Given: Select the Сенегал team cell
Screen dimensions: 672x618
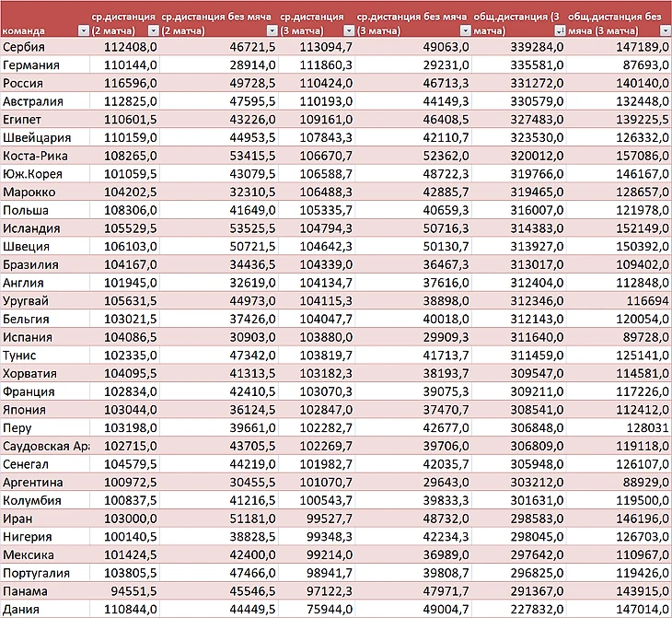Looking at the screenshot, I should coord(44,464).
